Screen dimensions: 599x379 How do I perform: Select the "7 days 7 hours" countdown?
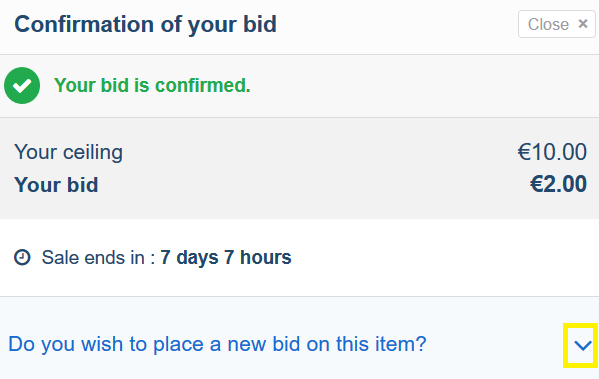coord(226,257)
